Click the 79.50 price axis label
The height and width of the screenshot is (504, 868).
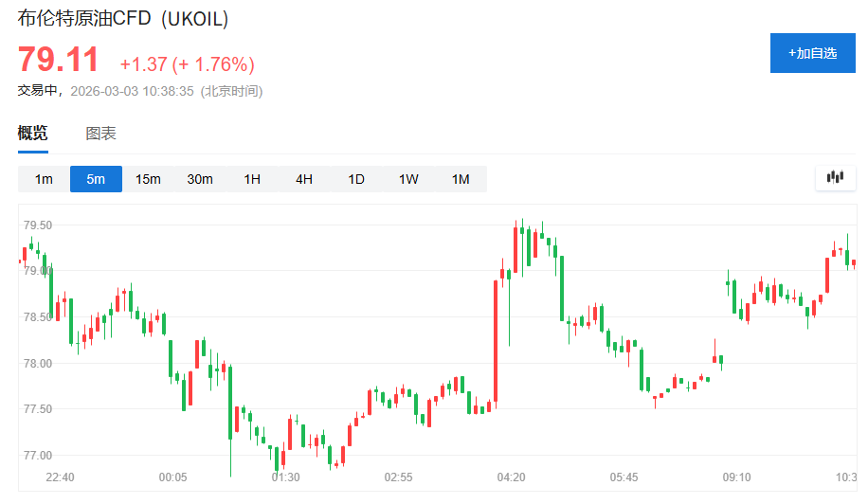coord(37,225)
